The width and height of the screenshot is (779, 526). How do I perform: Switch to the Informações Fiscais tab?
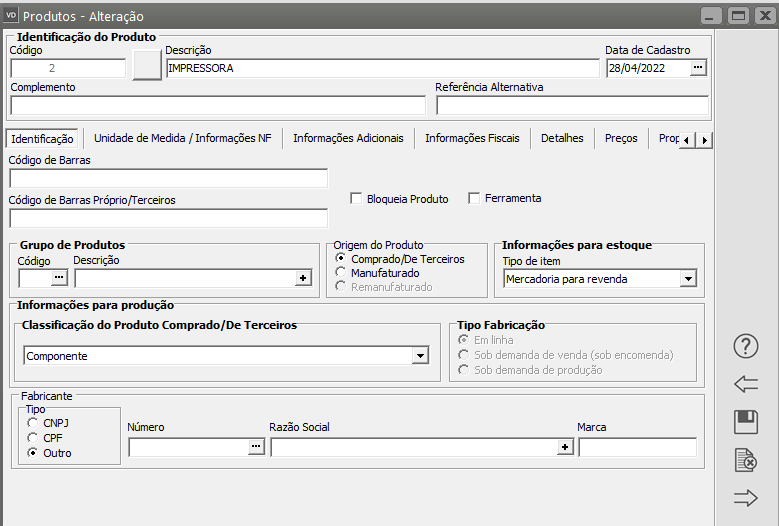pyautogui.click(x=472, y=138)
